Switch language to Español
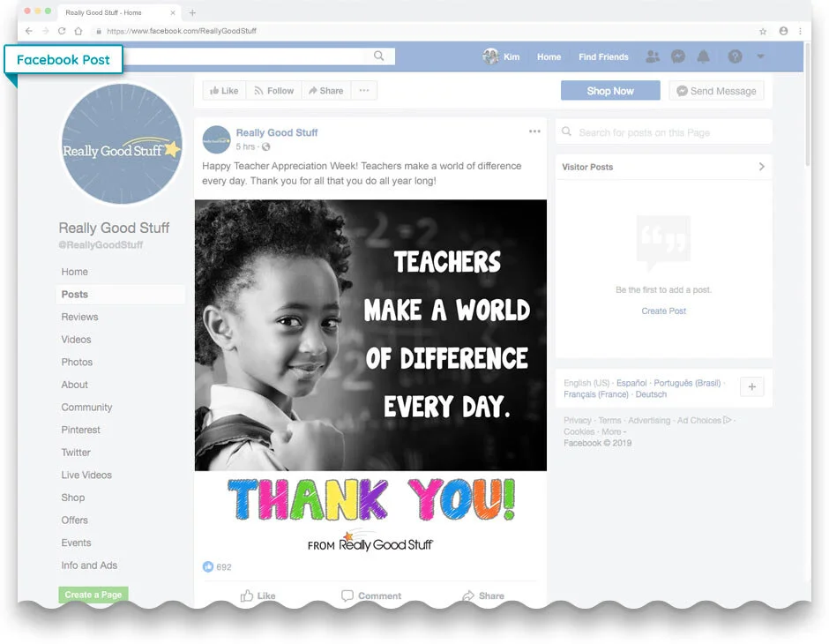The width and height of the screenshot is (829, 644). tap(631, 383)
